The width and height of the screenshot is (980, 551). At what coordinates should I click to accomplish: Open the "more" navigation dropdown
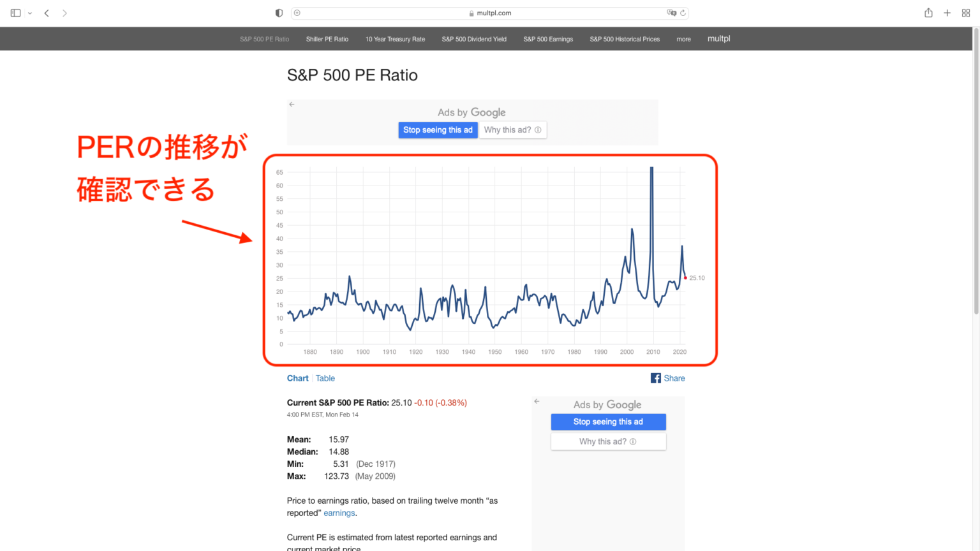(x=683, y=39)
